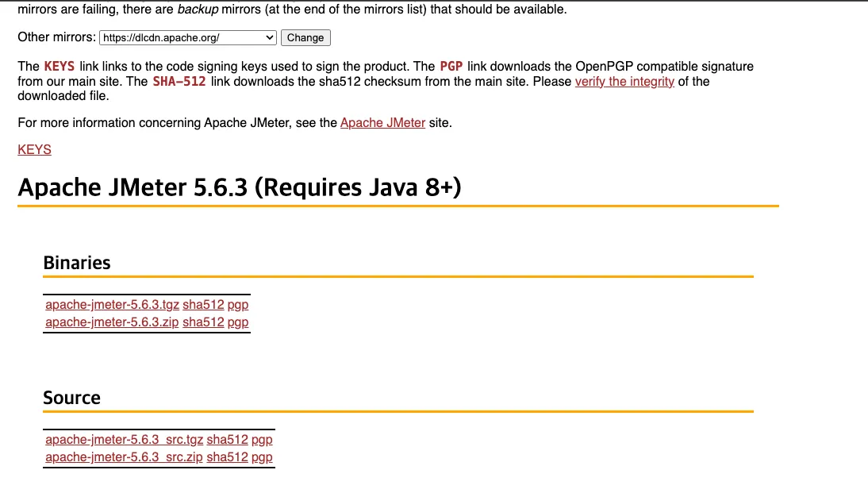Click the red PGP term in paragraph
The image size is (868, 493).
pyautogui.click(x=451, y=67)
